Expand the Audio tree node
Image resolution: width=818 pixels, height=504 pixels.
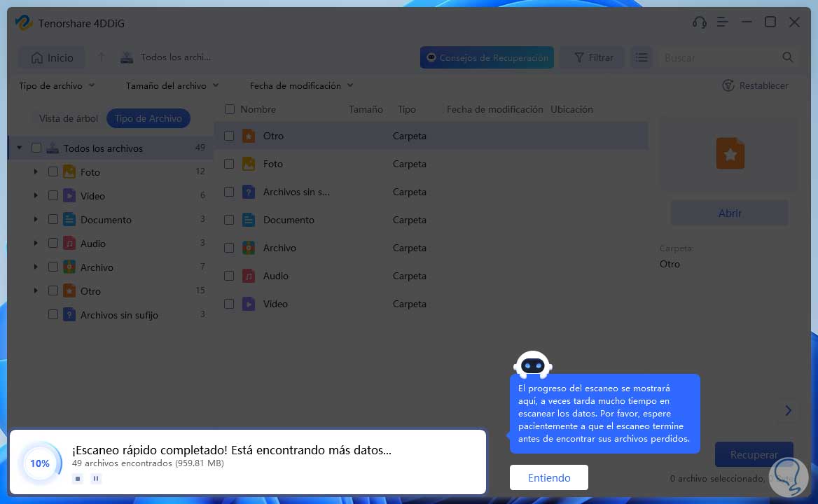click(36, 243)
